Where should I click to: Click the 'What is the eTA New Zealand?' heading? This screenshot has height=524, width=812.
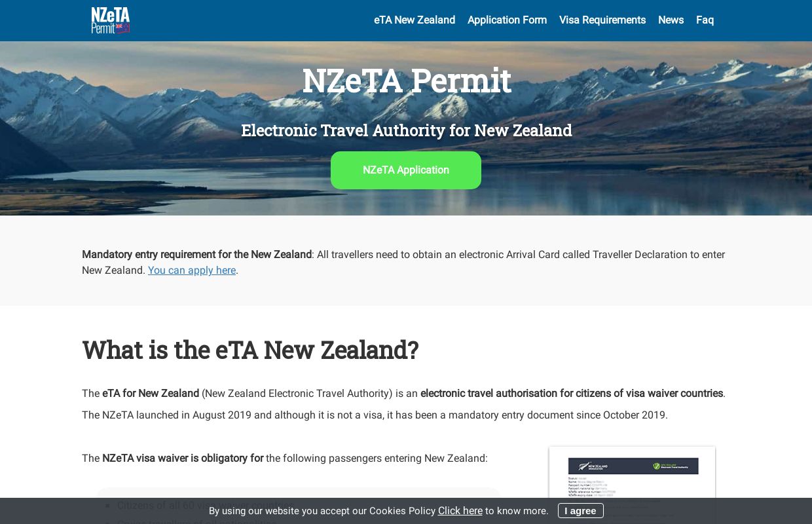(x=250, y=350)
